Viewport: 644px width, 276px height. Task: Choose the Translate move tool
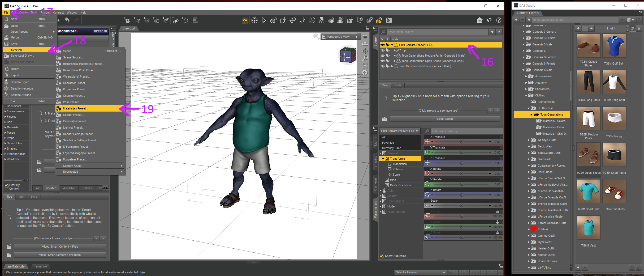292,20
